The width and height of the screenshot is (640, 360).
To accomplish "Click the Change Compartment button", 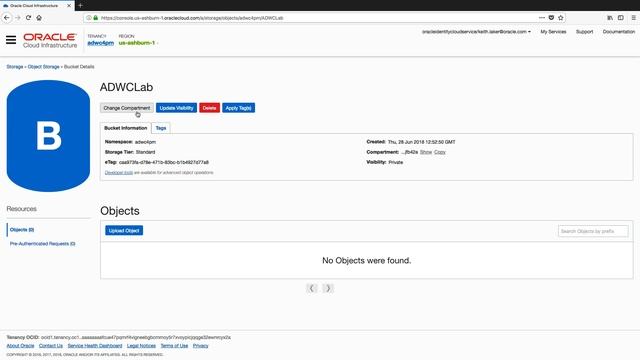I will point(127,108).
